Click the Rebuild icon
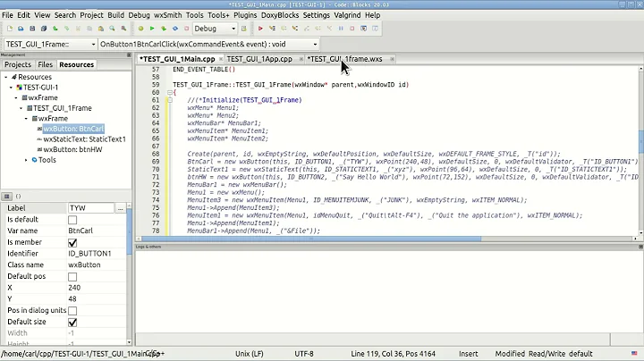Image resolution: width=644 pixels, height=361 pixels. 175,29
